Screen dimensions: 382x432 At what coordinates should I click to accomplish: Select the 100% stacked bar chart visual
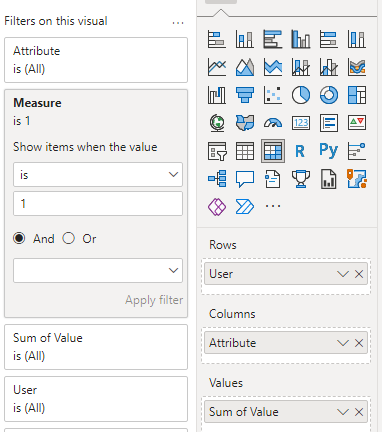point(329,39)
